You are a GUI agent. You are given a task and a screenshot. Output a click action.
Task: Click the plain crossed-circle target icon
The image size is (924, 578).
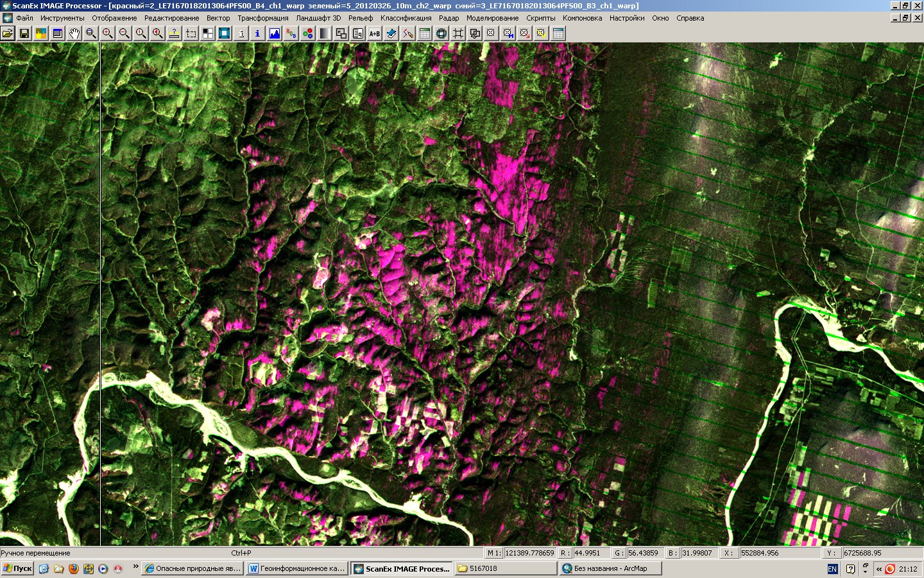pos(492,33)
